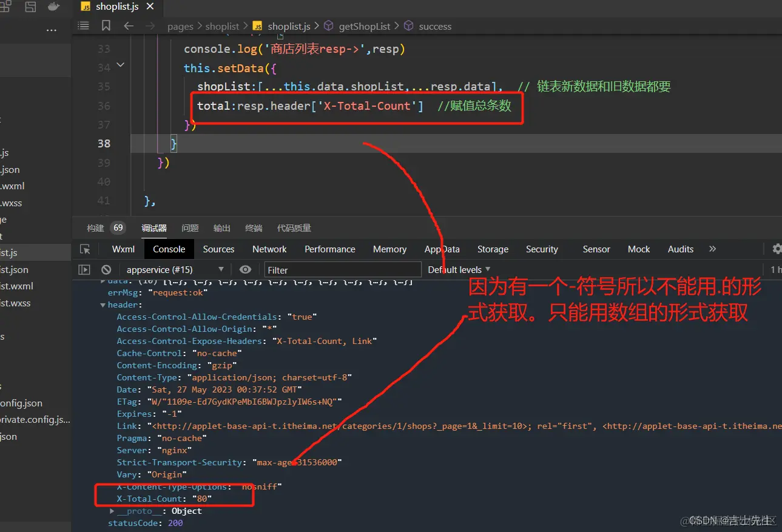Select the shoplist.js editor tab
This screenshot has height=532, width=782.
click(x=117, y=7)
